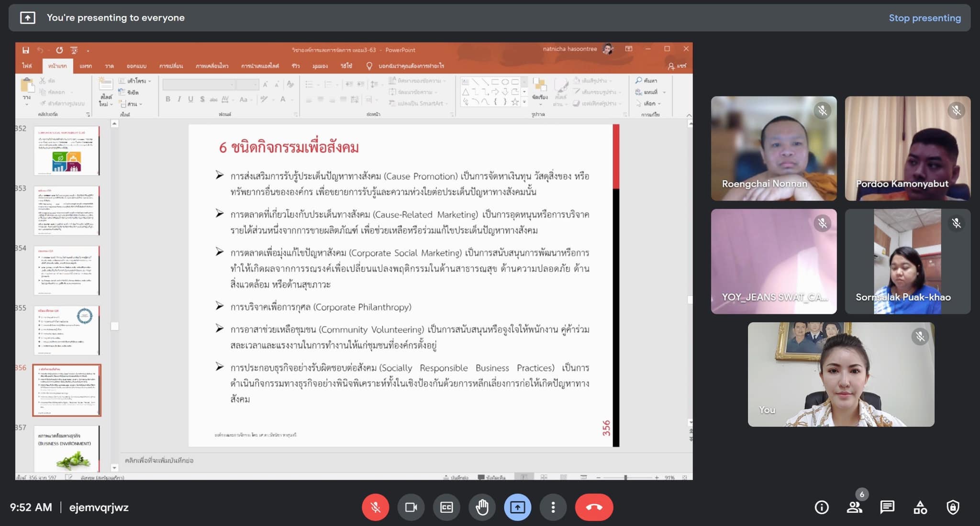The width and height of the screenshot is (980, 526).
Task: Unmute the microphone in the call bar
Action: click(375, 507)
